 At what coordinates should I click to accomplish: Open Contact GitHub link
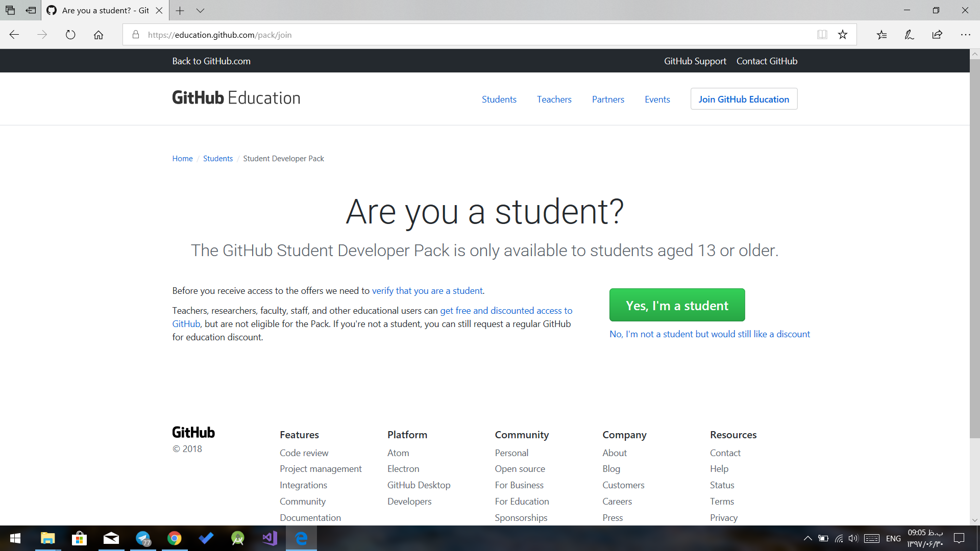tap(767, 61)
